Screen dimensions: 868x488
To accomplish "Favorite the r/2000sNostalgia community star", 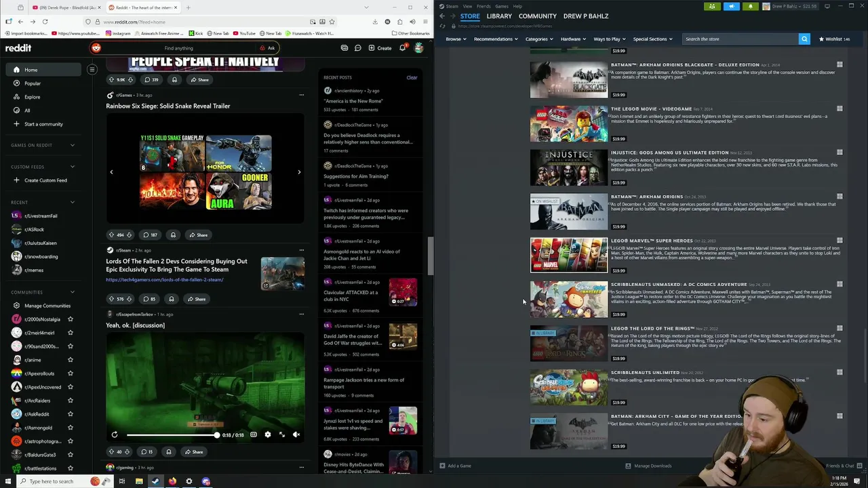I will pos(71,319).
